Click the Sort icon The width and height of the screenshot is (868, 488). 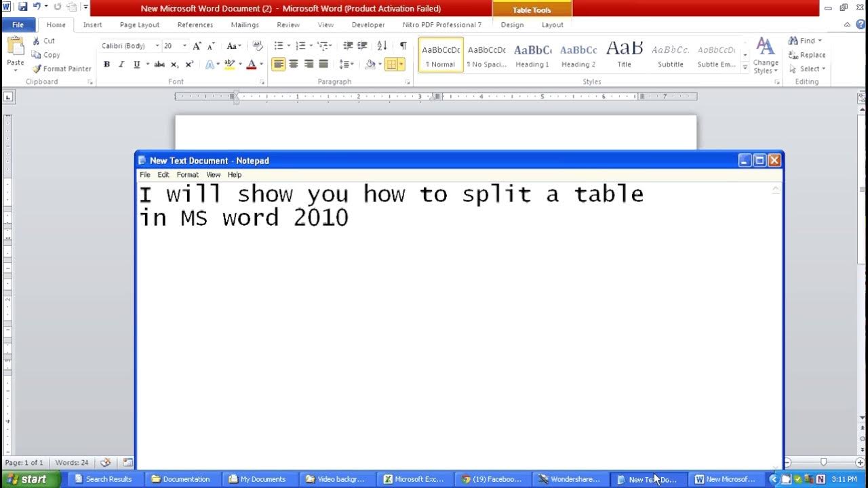pyautogui.click(x=382, y=45)
